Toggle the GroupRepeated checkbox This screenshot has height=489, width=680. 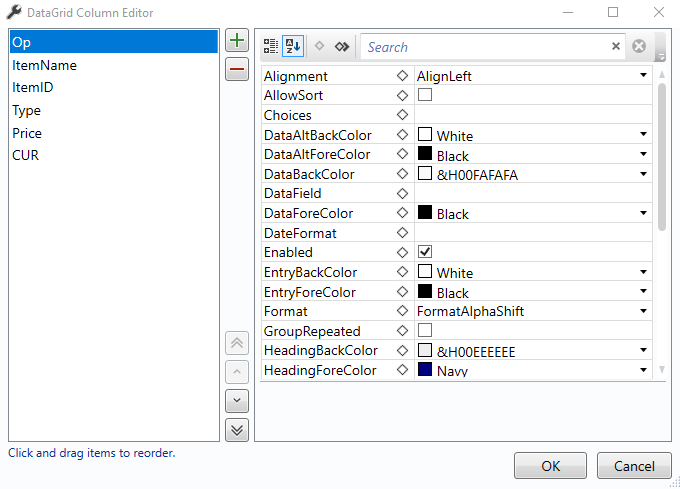point(425,330)
